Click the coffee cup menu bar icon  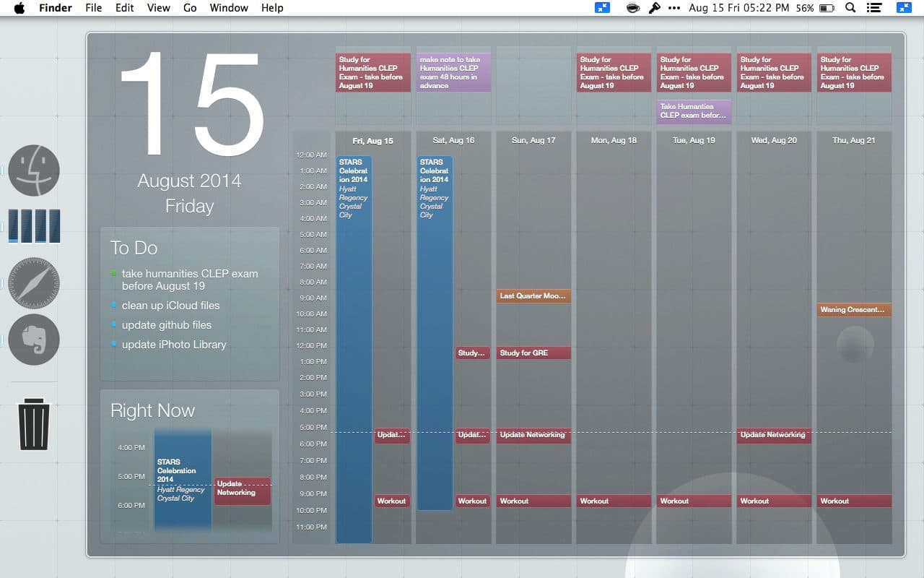633,8
